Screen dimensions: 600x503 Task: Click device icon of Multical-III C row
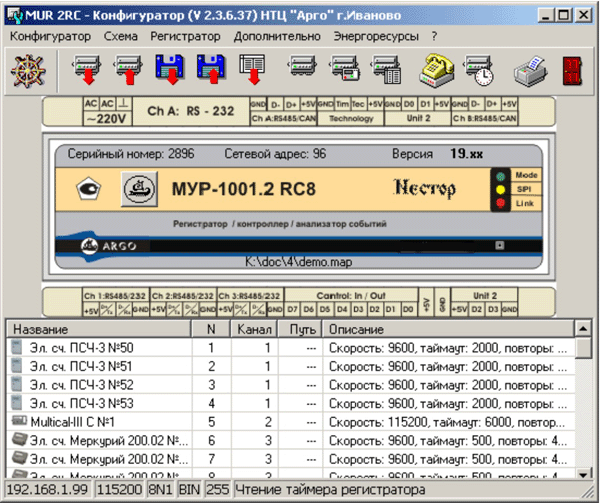pos(18,421)
